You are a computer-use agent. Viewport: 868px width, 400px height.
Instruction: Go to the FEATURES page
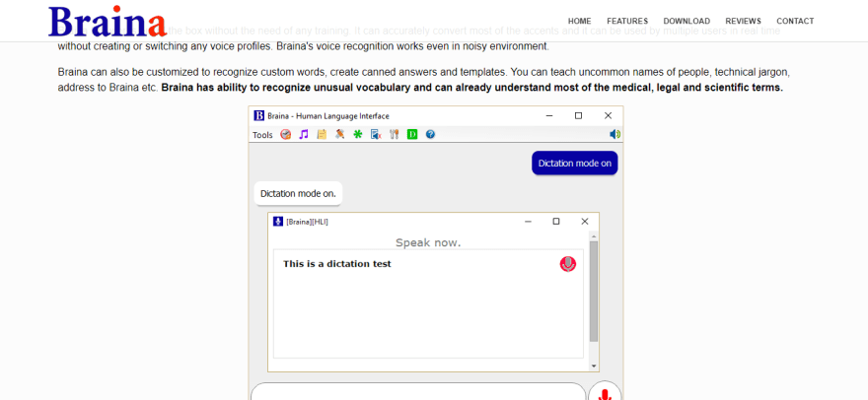[x=627, y=21]
